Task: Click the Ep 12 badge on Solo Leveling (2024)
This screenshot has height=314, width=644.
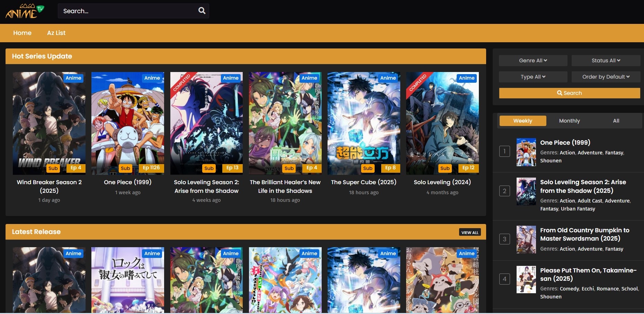Action: click(468, 168)
